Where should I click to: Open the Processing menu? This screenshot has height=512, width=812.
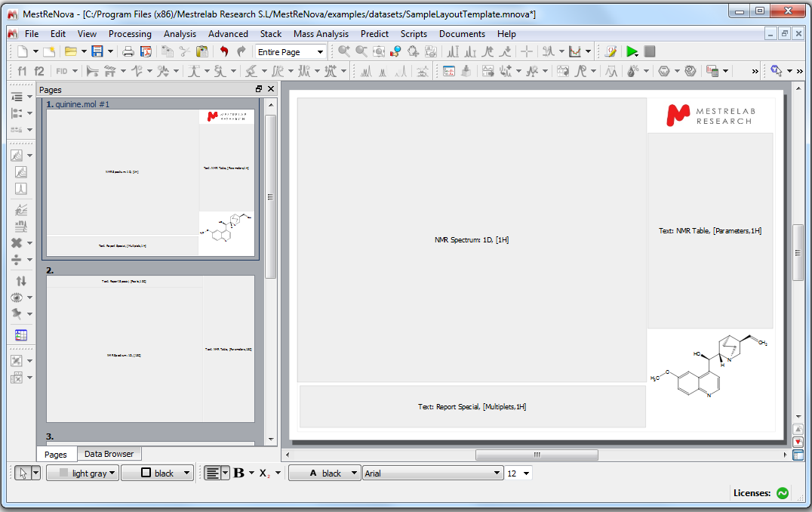pyautogui.click(x=130, y=34)
